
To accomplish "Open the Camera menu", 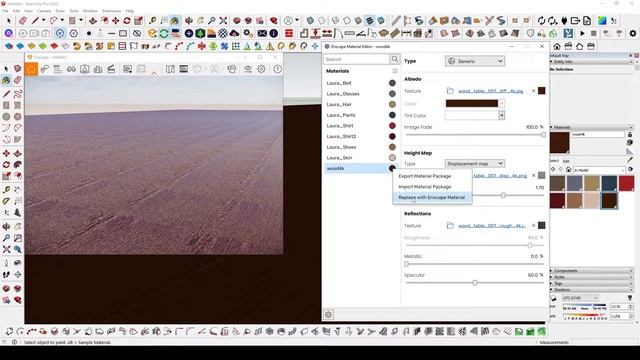I will pos(44,11).
